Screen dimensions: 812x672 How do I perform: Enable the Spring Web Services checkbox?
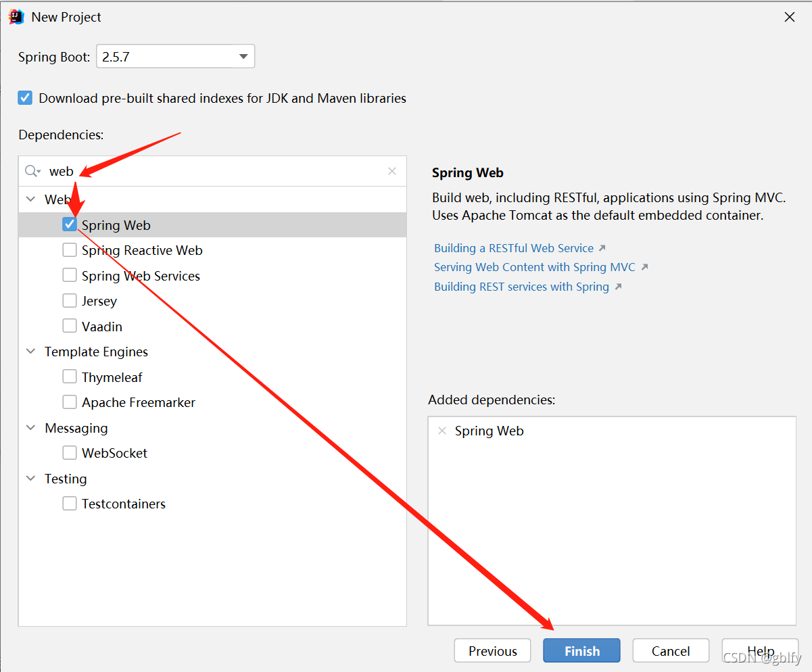[70, 275]
